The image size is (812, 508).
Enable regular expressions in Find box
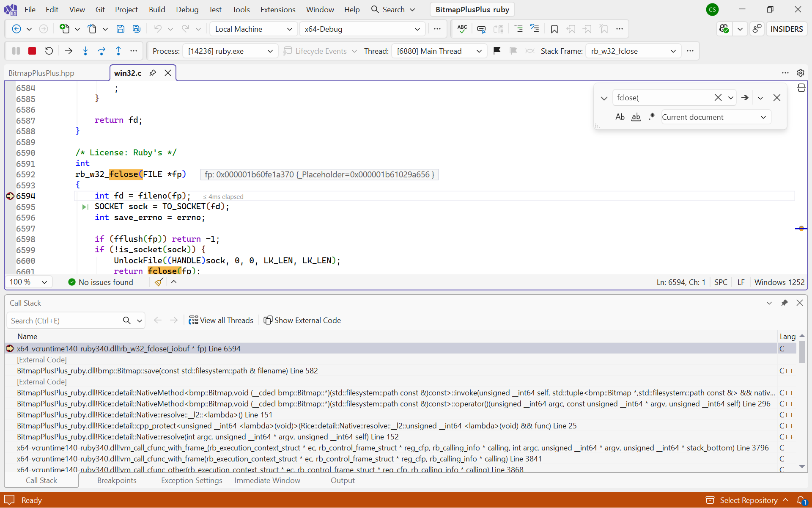pyautogui.click(x=651, y=117)
